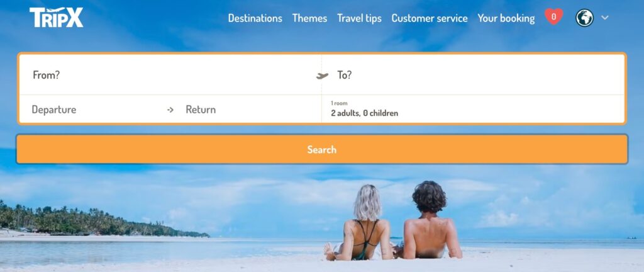Click the orange Search button
This screenshot has width=644, height=272.
pos(322,149)
